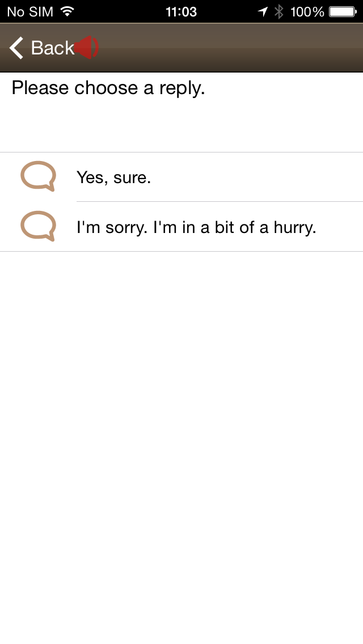363x644 pixels.
Task: Tap the Wi-Fi status bar icon
Action: 67,11
